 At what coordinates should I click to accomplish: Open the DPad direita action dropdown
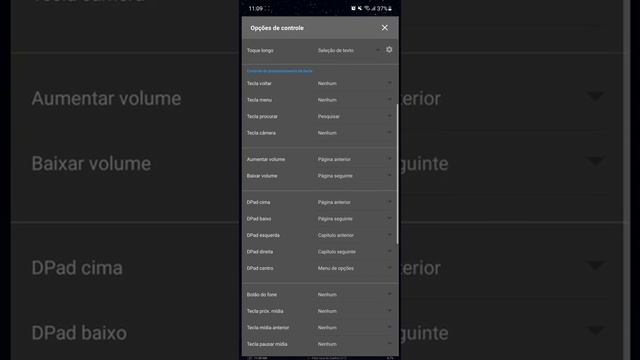click(x=354, y=252)
